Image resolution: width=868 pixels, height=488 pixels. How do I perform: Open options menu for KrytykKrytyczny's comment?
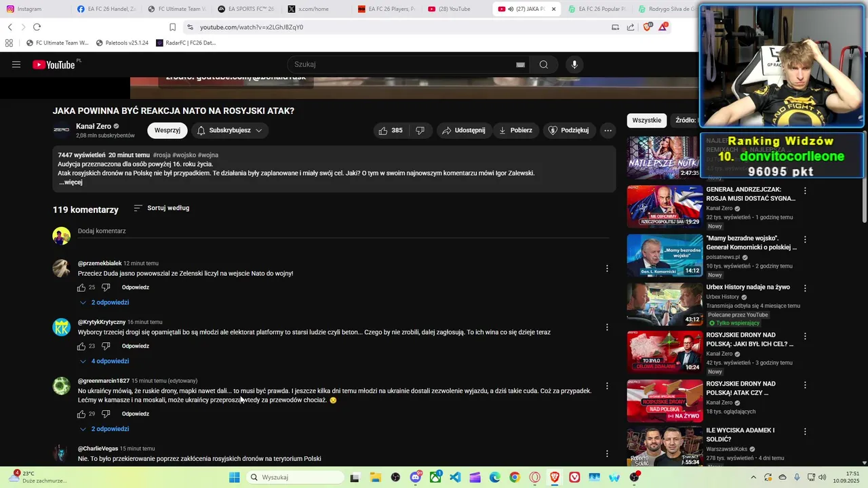(607, 327)
